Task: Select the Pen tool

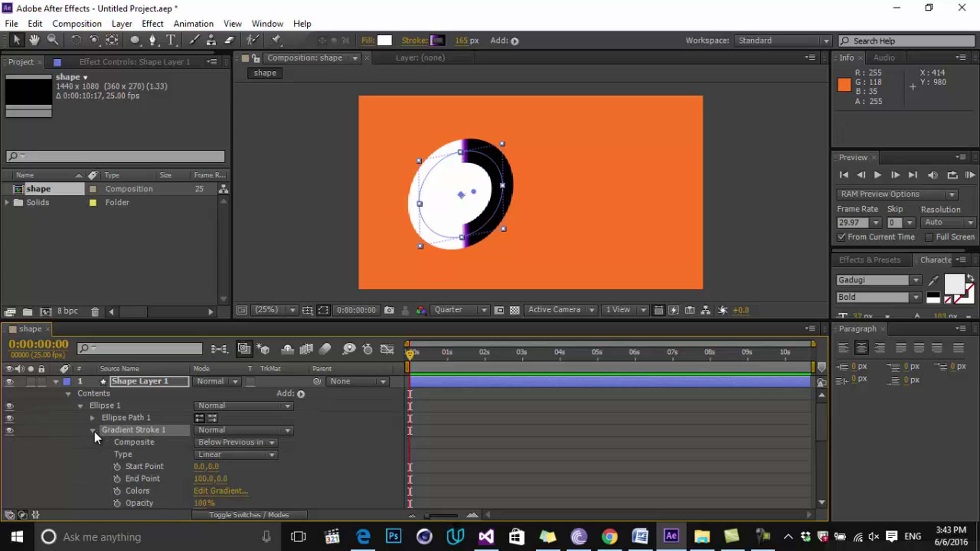Action: [x=152, y=40]
